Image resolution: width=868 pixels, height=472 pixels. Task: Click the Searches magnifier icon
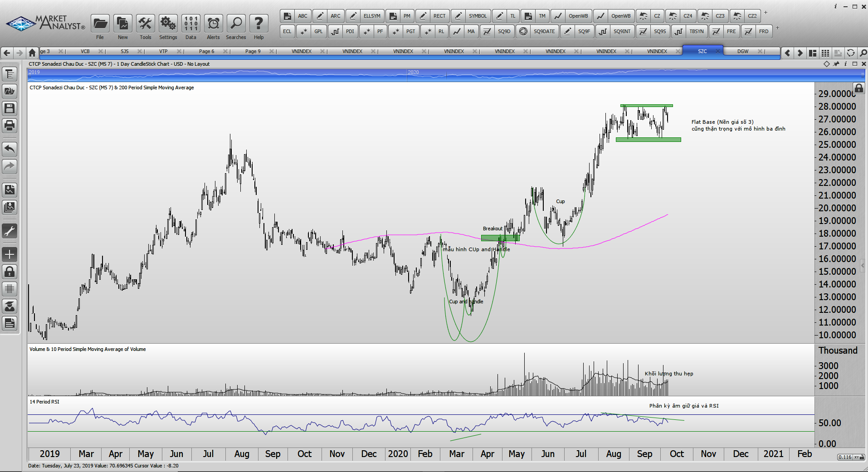pyautogui.click(x=236, y=24)
